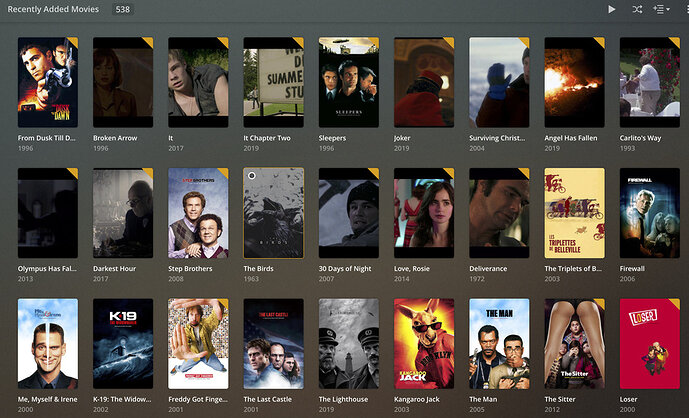Open the Recently Added Movies heading
This screenshot has height=418, width=689.
coord(53,9)
